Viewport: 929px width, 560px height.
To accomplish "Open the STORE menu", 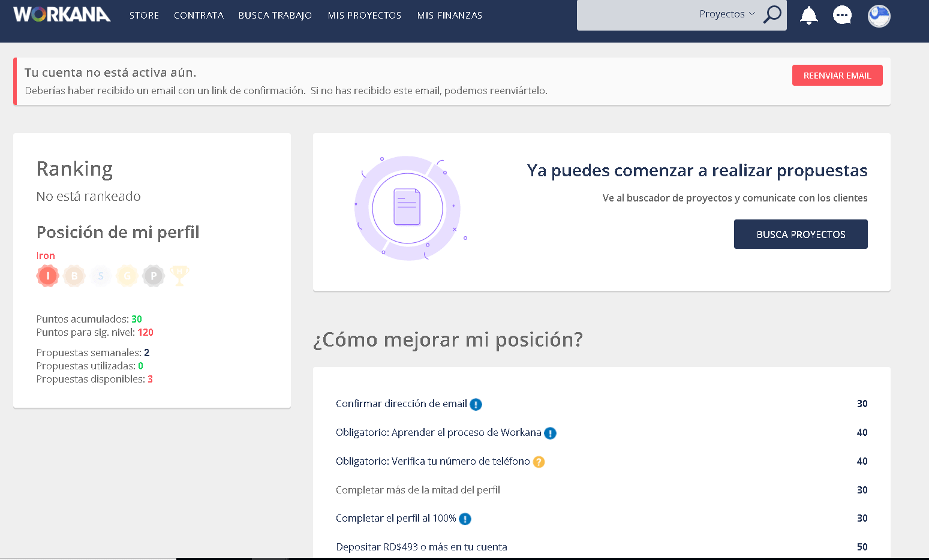I will coord(144,15).
